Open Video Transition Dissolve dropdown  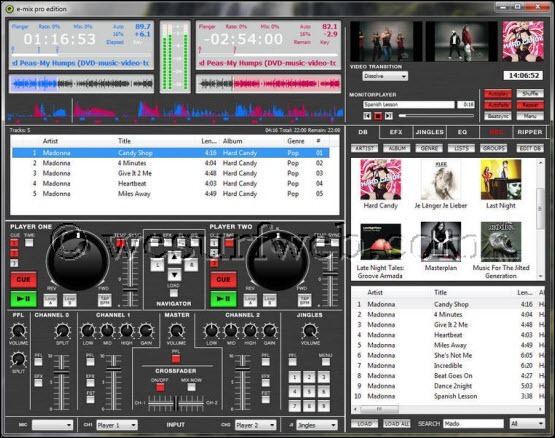(x=385, y=76)
